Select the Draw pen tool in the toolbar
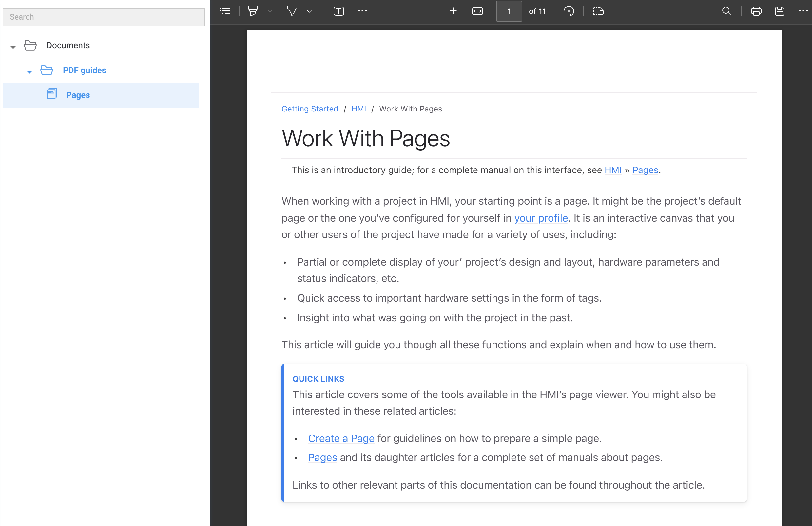Image resolution: width=812 pixels, height=526 pixels. [x=292, y=11]
